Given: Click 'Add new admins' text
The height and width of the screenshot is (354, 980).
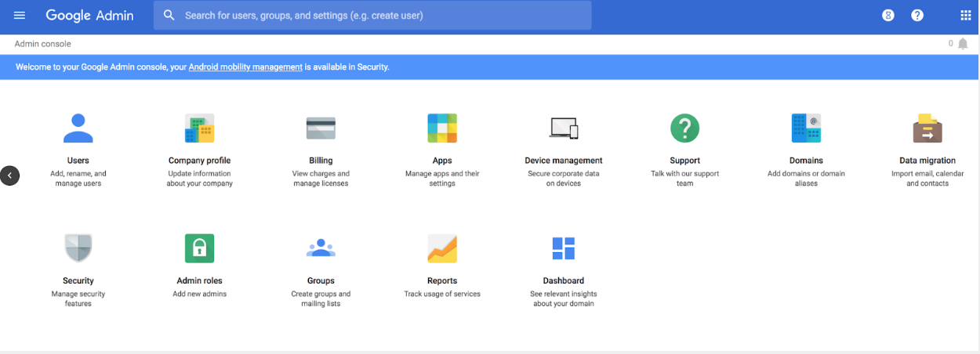Looking at the screenshot, I should tap(200, 294).
